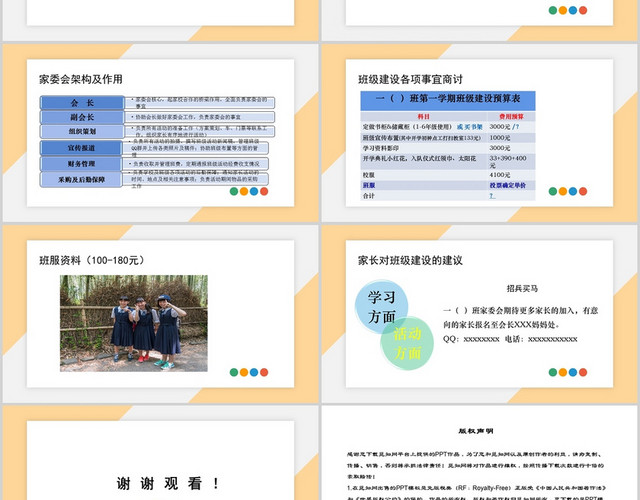Click the question mark in the 合计 row
The height and width of the screenshot is (500, 640).
[492, 196]
